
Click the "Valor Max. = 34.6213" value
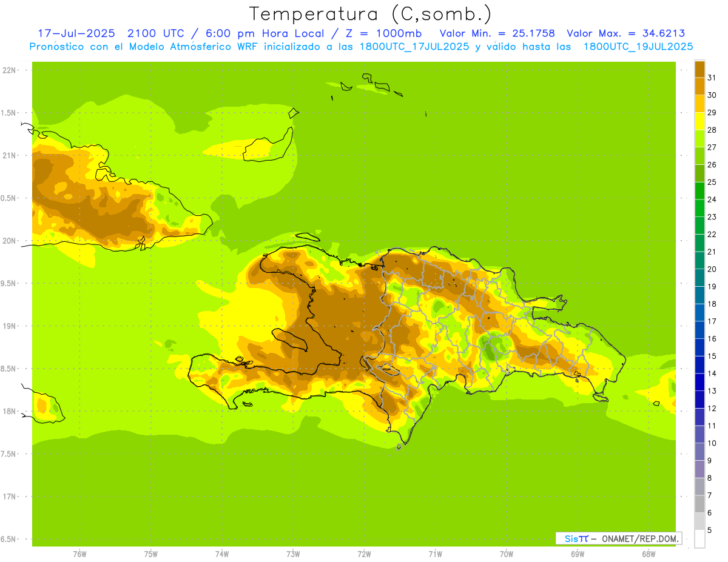point(626,33)
